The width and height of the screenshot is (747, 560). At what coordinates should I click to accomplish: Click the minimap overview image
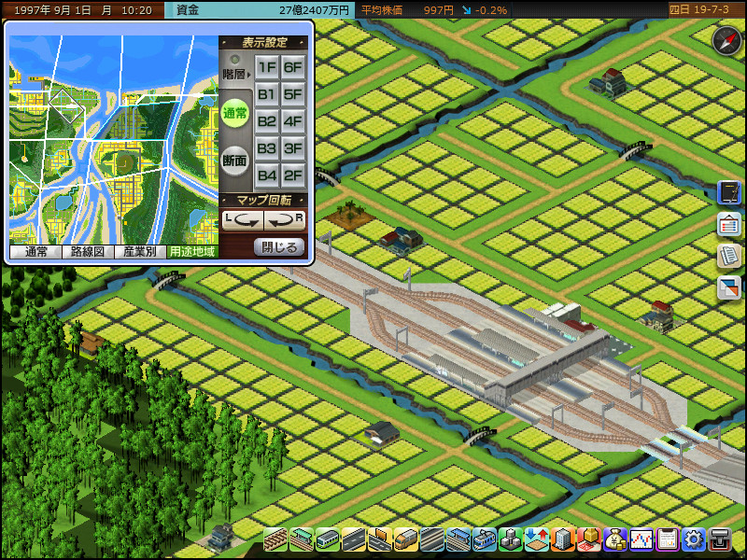[114, 140]
